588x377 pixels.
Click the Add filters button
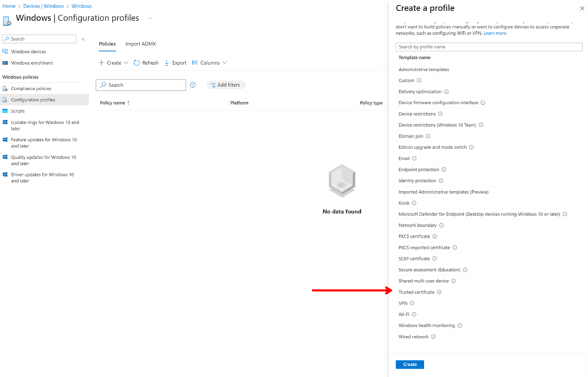click(x=226, y=85)
